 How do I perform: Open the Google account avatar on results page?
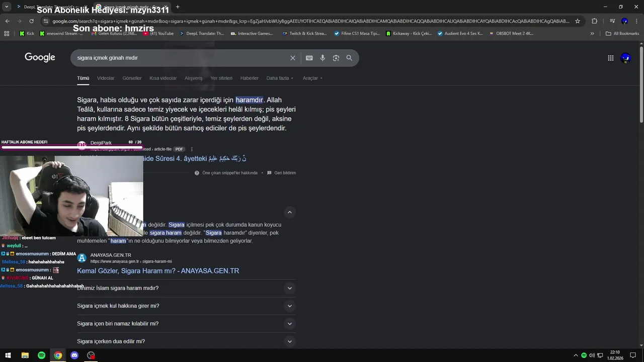pyautogui.click(x=625, y=58)
